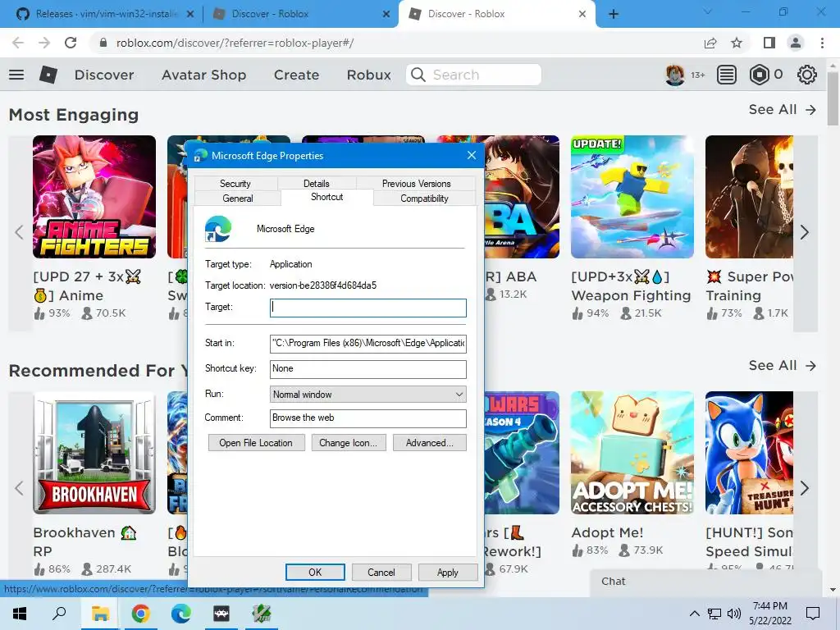Click the search magnifier icon in Roblox
The width and height of the screenshot is (840, 630).
[418, 75]
